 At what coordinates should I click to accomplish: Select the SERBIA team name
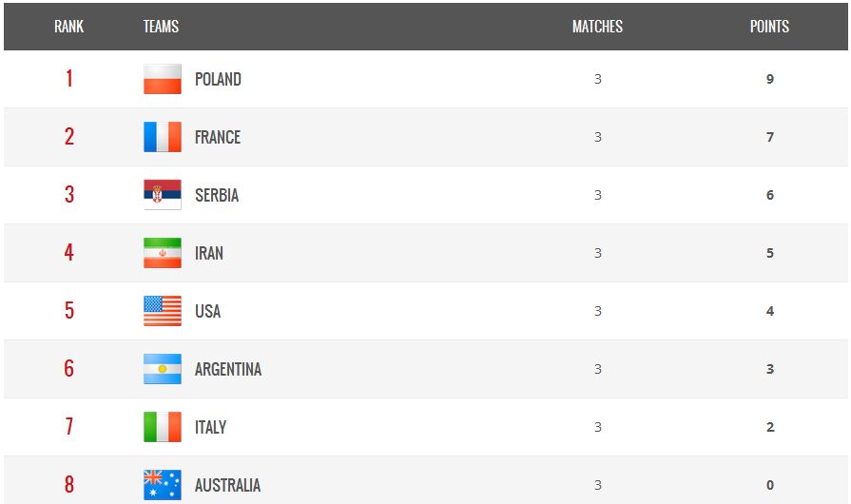(x=217, y=195)
